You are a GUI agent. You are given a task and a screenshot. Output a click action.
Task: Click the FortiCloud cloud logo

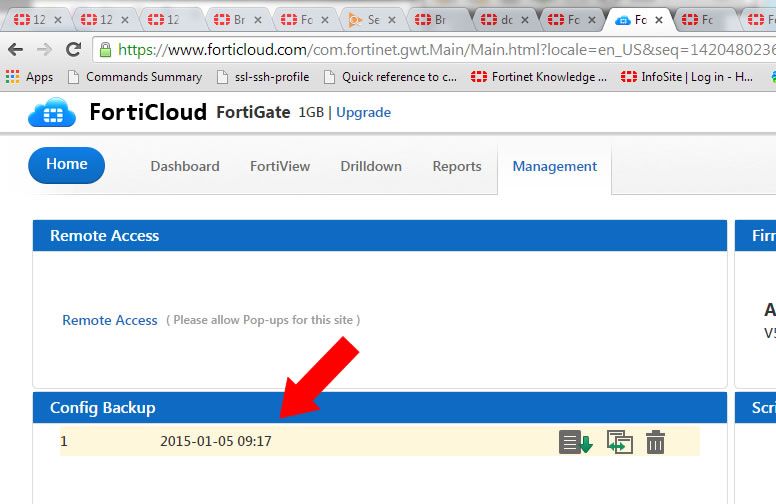[52, 112]
